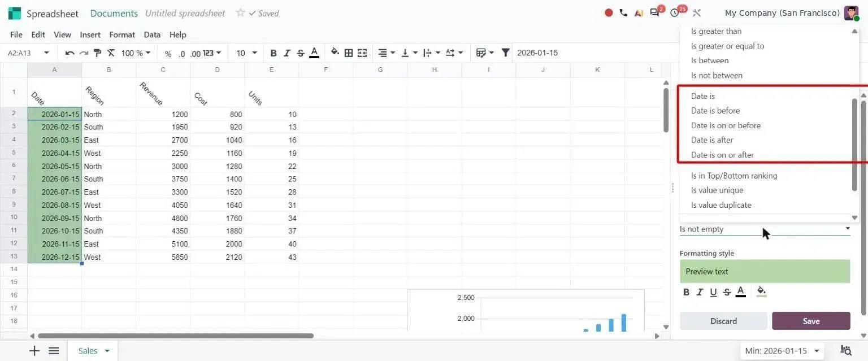This screenshot has width=868, height=361.
Task: Open the Format menu
Action: click(x=122, y=34)
